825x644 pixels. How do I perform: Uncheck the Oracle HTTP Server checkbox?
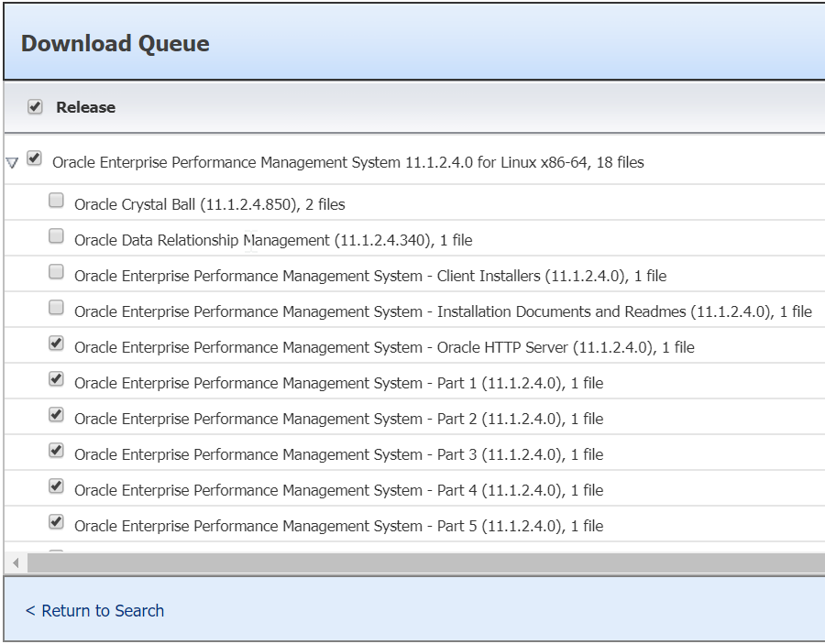56,344
